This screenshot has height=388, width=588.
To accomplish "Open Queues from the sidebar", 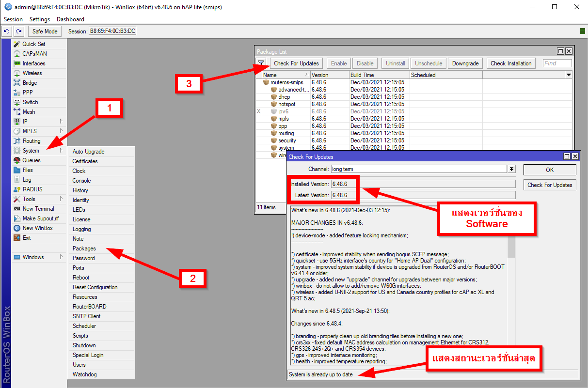I will click(39, 160).
